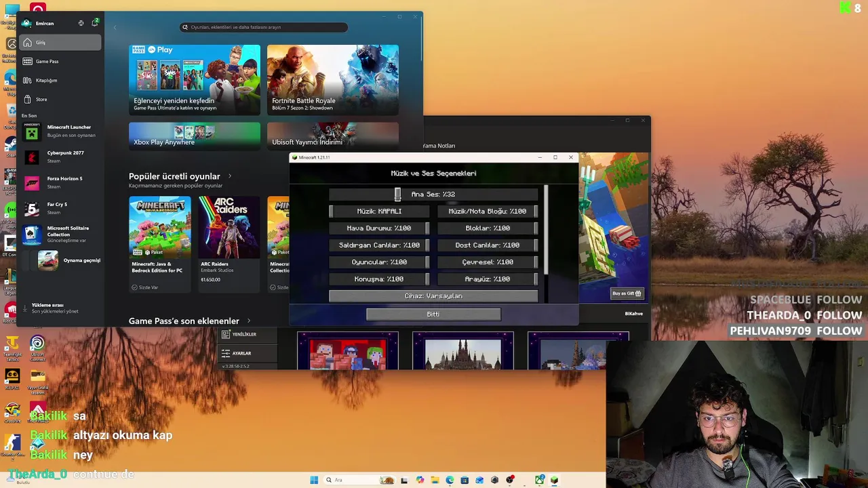Image resolution: width=868 pixels, height=488 pixels.
Task: Open the Ubisoft Yayımcı İndirimi tile
Action: coord(333,136)
